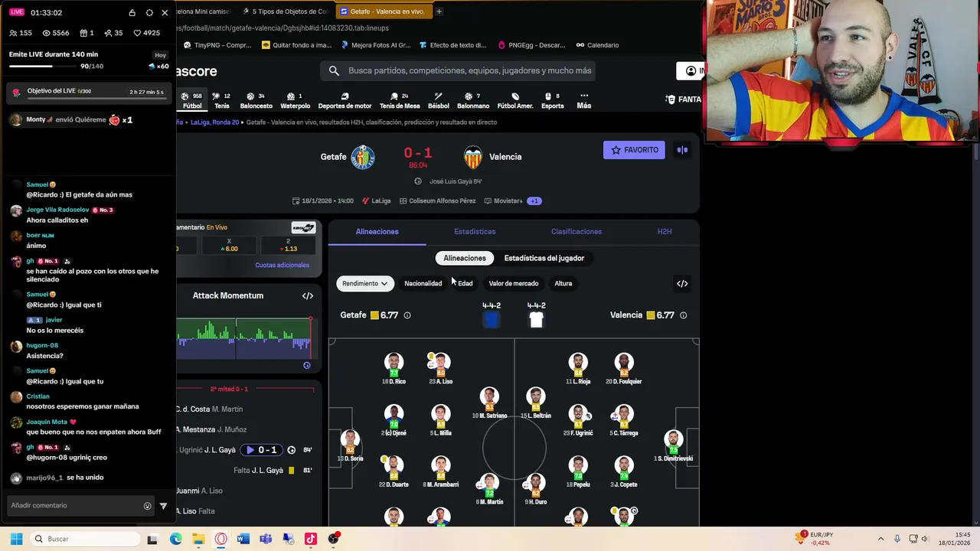
Task: Click the Hoy badge in LIVE task
Action: click(x=160, y=55)
